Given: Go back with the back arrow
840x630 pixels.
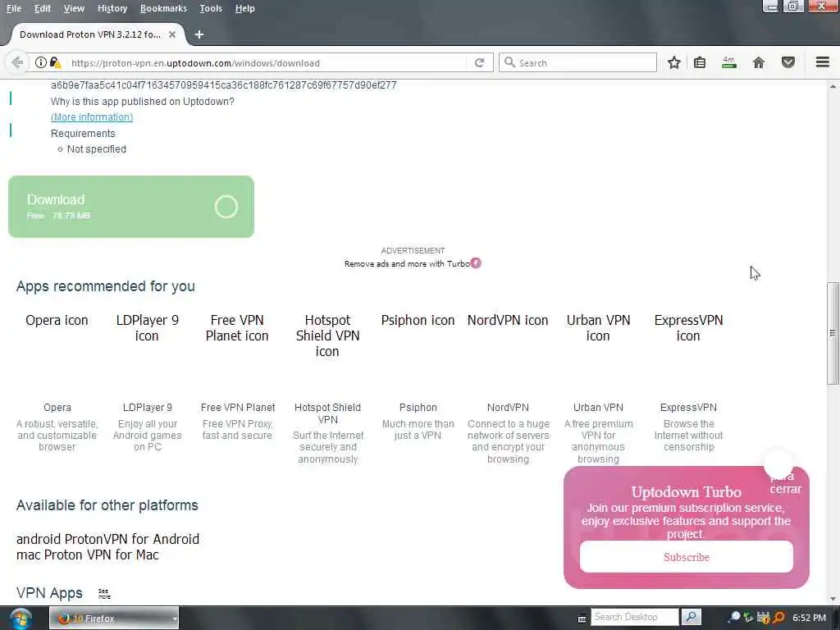Looking at the screenshot, I should point(17,62).
